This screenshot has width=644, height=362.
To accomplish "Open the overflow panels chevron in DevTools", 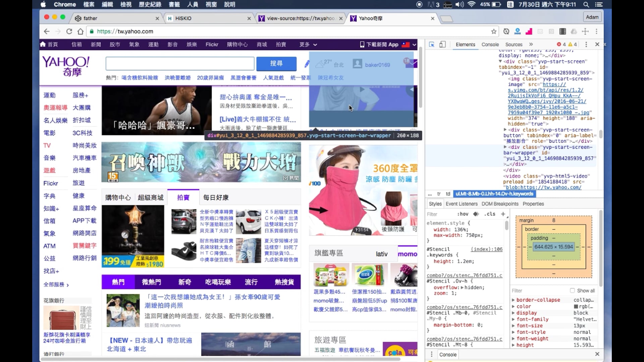I will pos(531,44).
